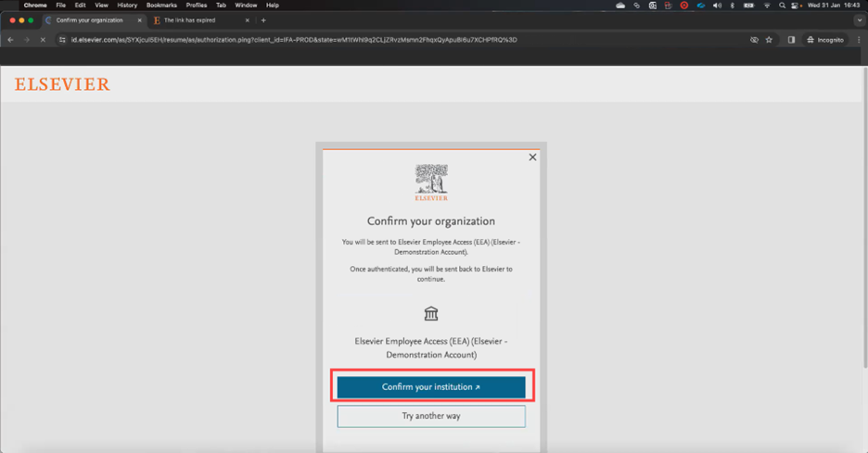Image resolution: width=868 pixels, height=453 pixels.
Task: Open Control Center in the menu bar
Action: pos(796,5)
